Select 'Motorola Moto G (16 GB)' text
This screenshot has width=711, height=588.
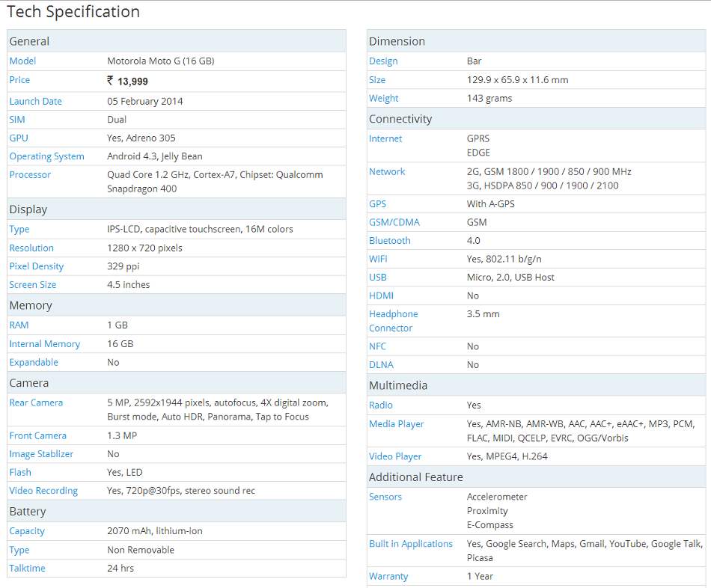pos(160,61)
